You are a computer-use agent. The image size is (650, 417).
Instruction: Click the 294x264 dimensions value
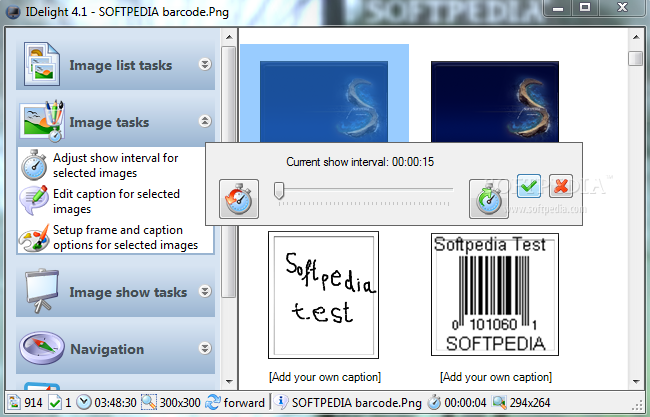click(530, 402)
